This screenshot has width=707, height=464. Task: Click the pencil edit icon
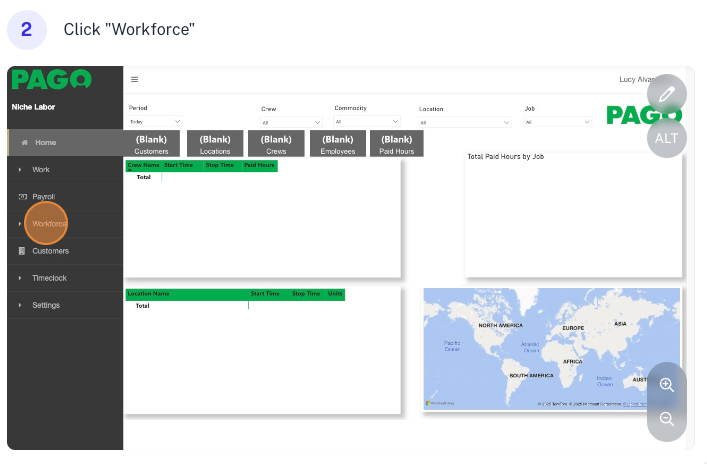click(x=667, y=94)
